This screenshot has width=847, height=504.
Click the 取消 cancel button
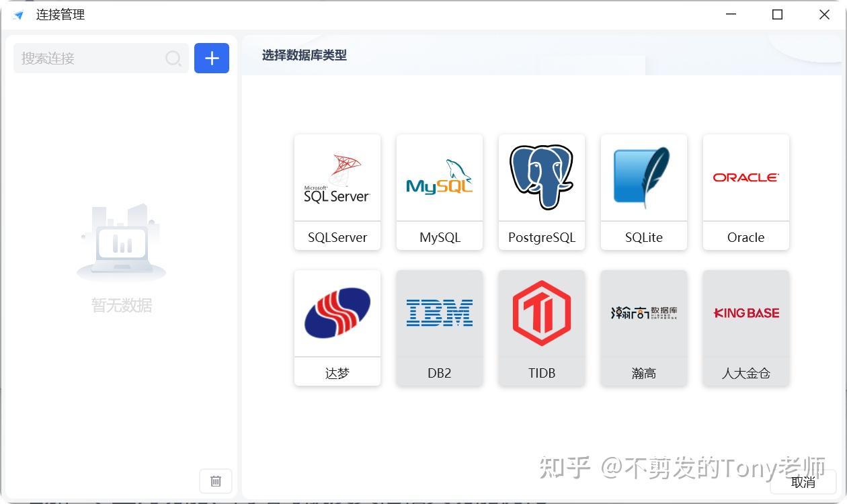pos(803,481)
